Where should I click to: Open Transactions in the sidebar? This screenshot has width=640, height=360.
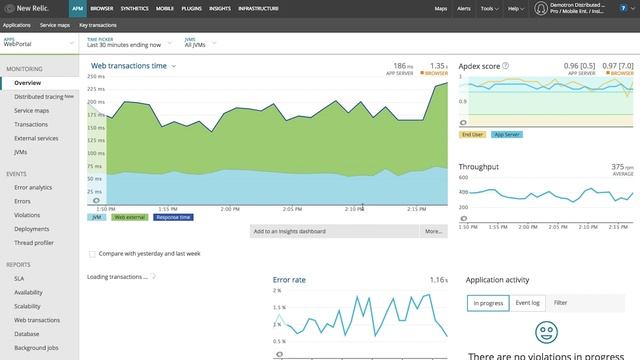31,124
